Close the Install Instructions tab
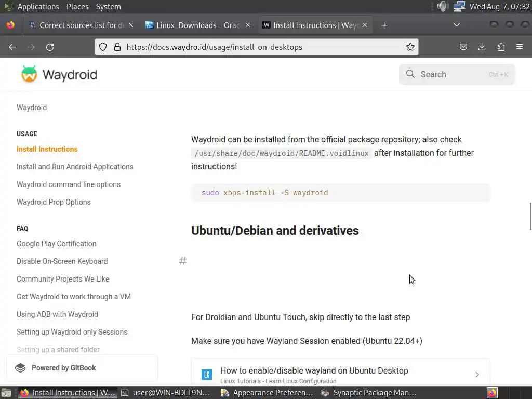Image resolution: width=532 pixels, height=399 pixels. point(365,25)
